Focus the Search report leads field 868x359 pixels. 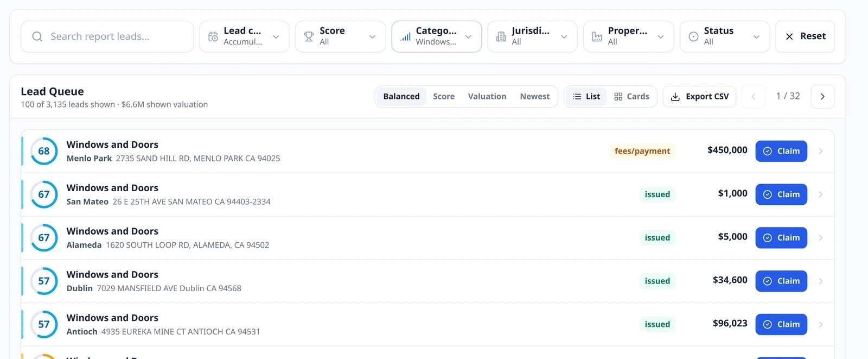pyautogui.click(x=107, y=36)
